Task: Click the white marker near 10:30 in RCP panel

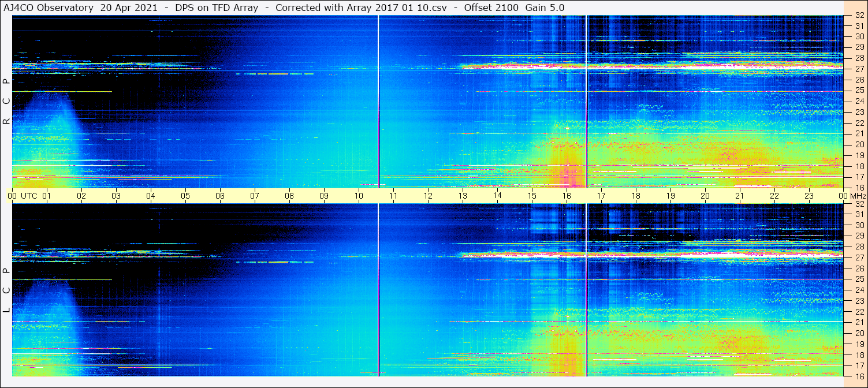Action: pyautogui.click(x=378, y=102)
